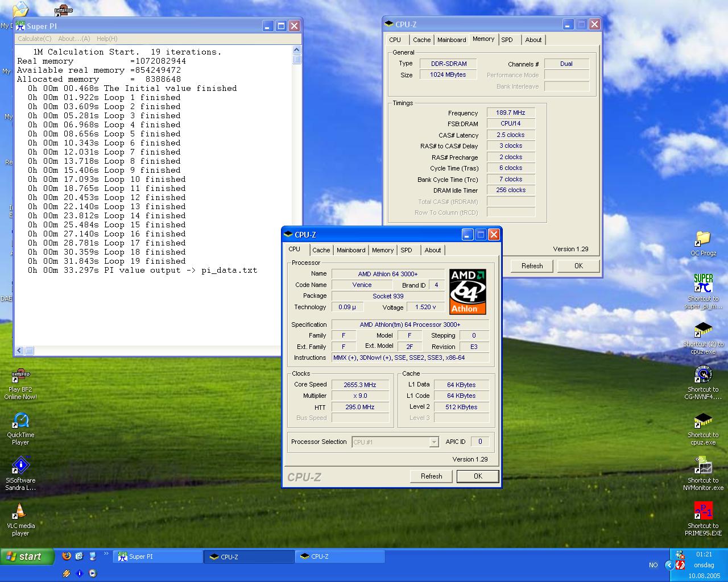Select the Mainboard tab in back CPU-Z window

point(452,40)
